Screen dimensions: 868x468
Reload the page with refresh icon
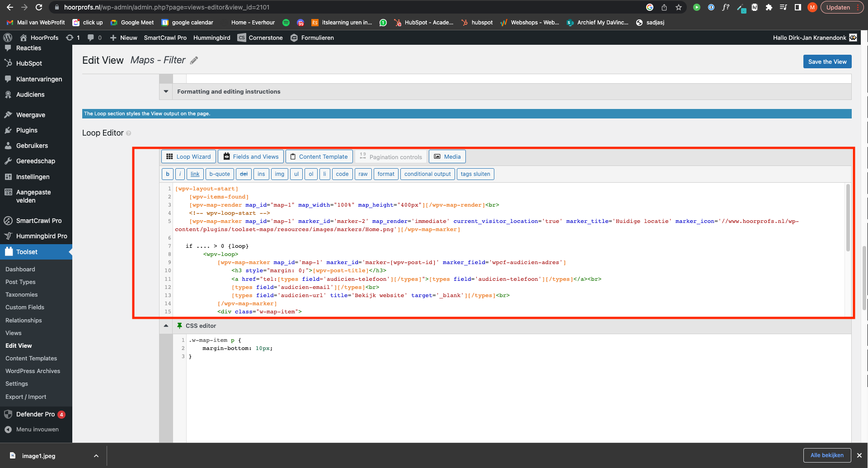tap(39, 7)
